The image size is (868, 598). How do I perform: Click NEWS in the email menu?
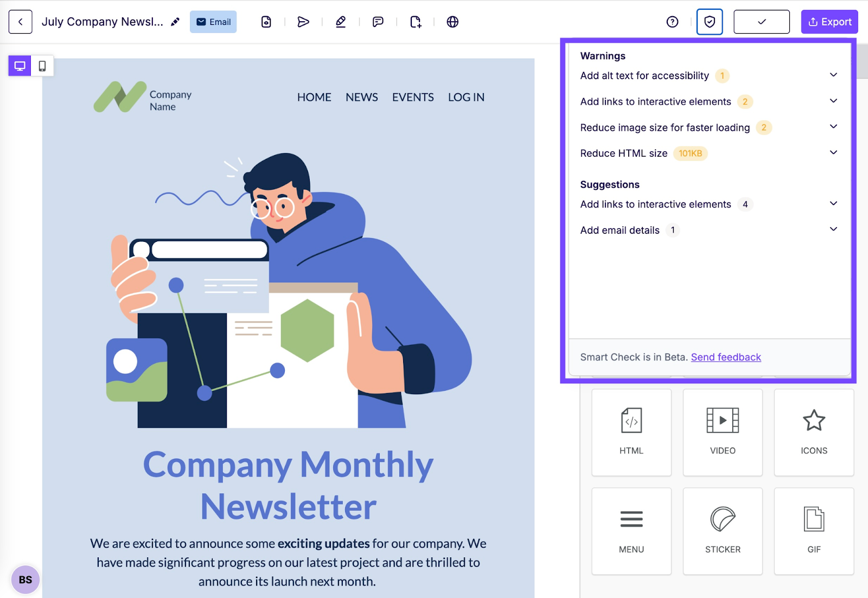point(361,98)
